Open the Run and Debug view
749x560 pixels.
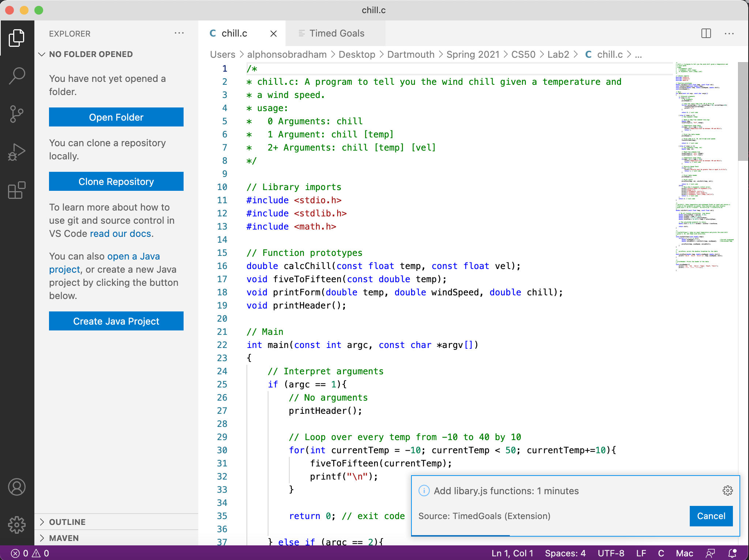[x=17, y=152]
